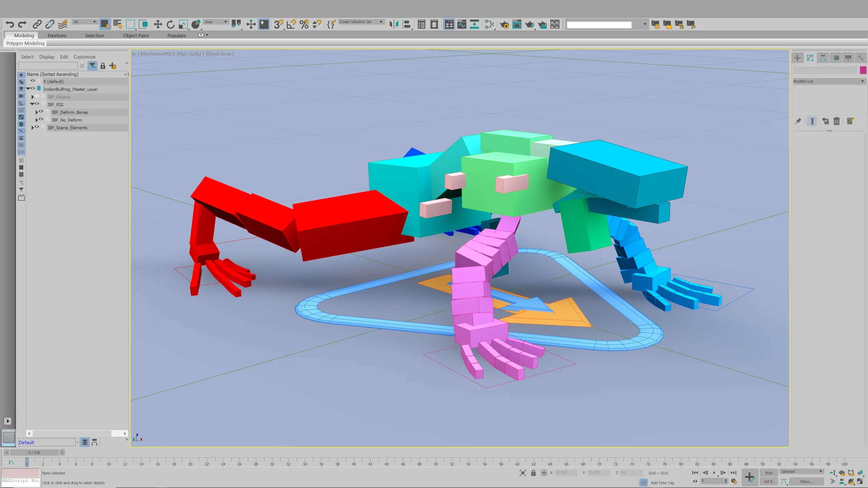Image resolution: width=868 pixels, height=488 pixels.
Task: Expand the IBF_Scene_Elements layer
Action: (33, 128)
